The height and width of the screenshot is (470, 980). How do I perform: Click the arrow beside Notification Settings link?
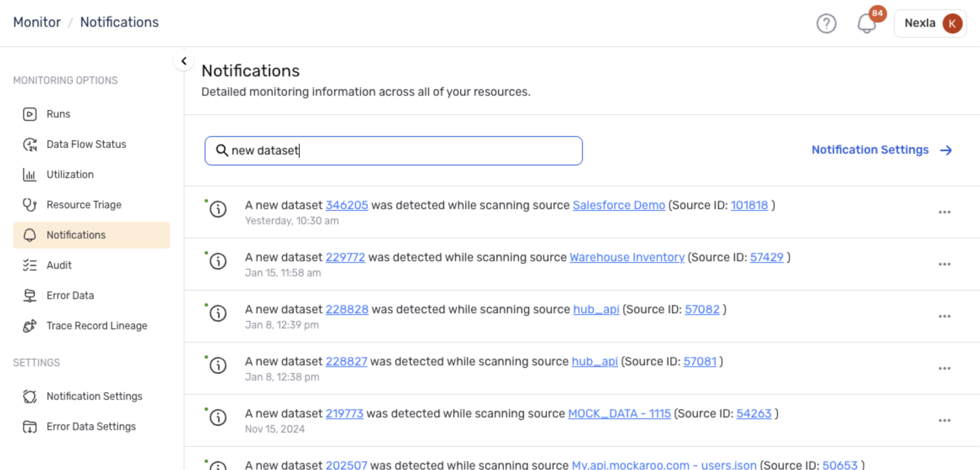pyautogui.click(x=946, y=150)
